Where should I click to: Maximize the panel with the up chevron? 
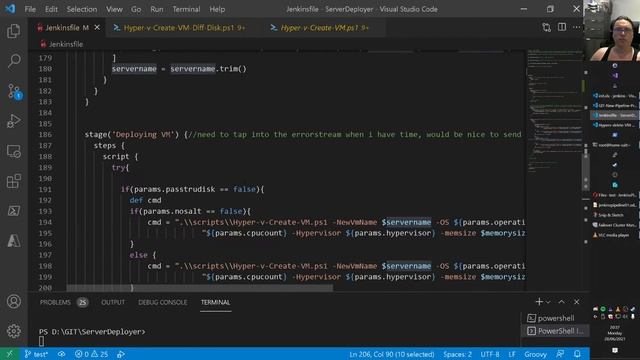pos(562,302)
